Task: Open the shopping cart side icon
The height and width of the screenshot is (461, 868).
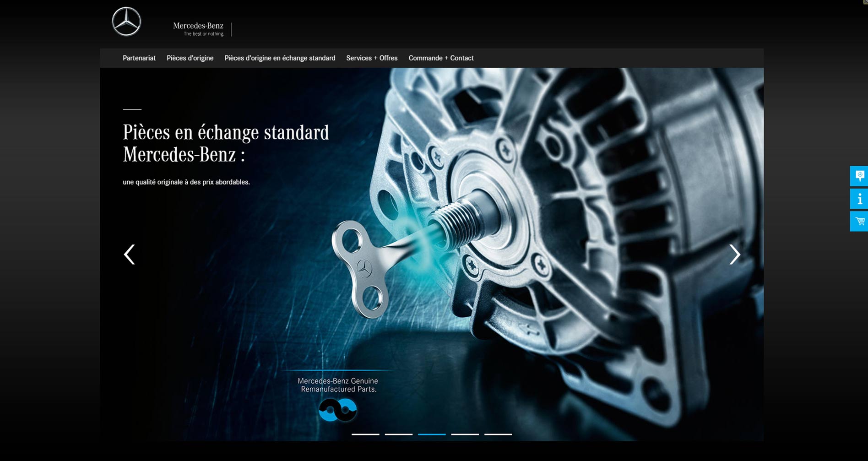Action: click(x=859, y=221)
